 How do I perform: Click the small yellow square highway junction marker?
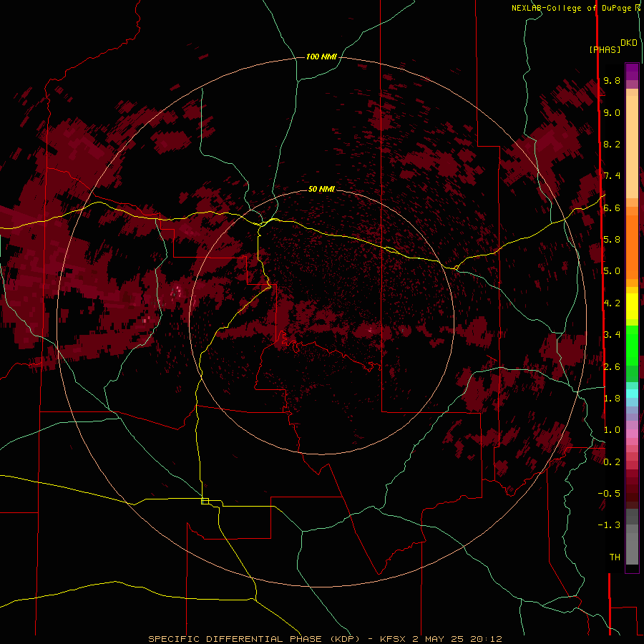[x=205, y=501]
